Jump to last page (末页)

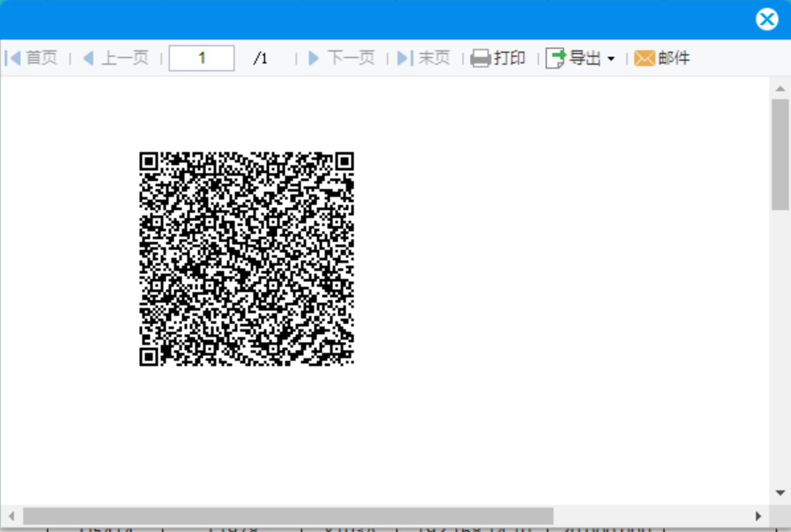424,58
